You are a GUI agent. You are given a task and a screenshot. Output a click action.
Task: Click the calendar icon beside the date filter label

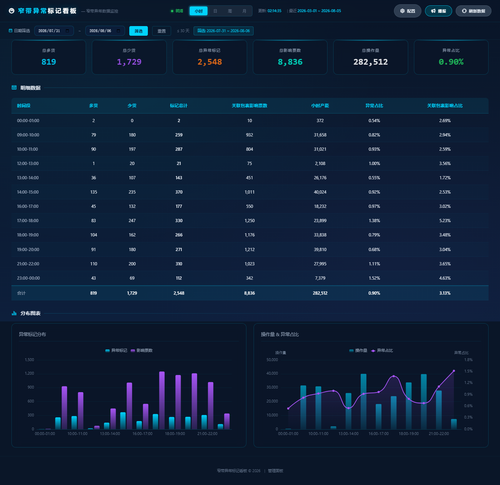click(10, 31)
